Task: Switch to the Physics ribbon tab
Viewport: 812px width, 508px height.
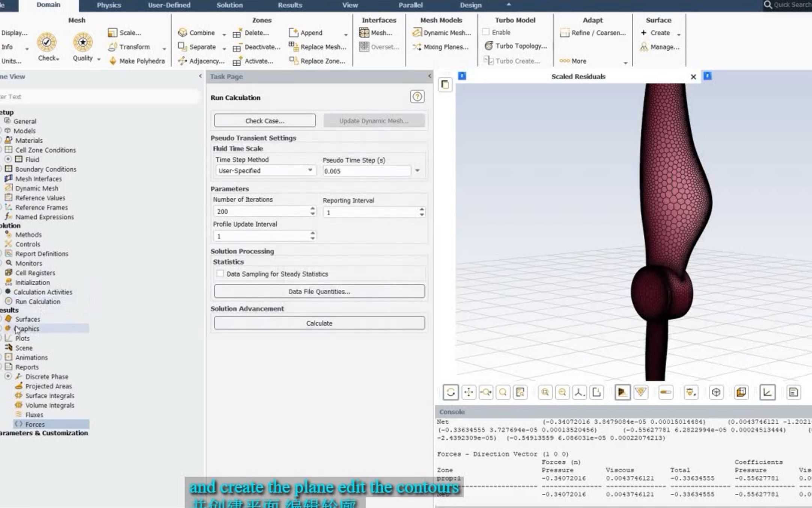Action: (109, 5)
